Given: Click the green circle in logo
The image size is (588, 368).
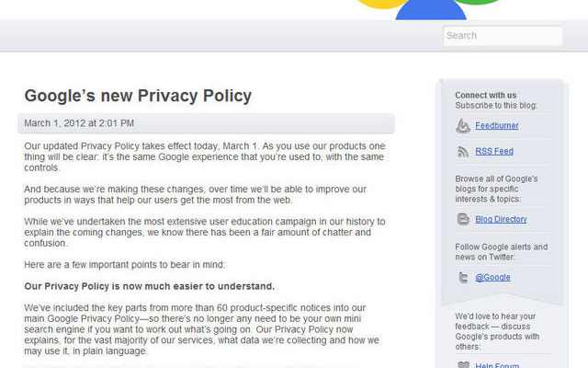Looking at the screenshot, I should pos(478,2).
